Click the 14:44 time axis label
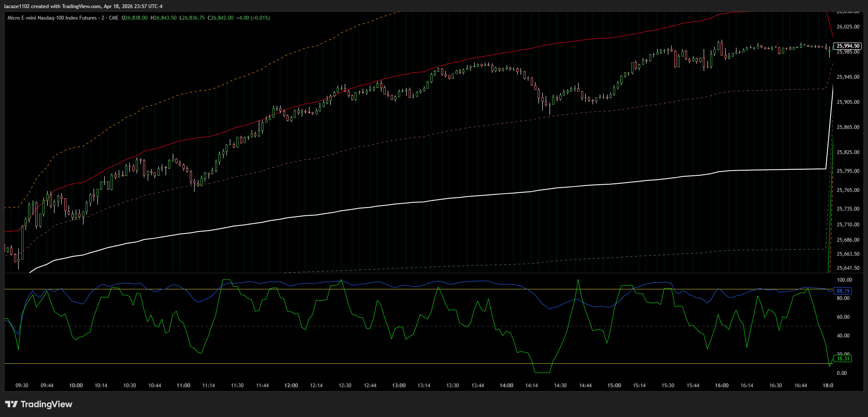This screenshot has height=417, width=868. pyautogui.click(x=585, y=386)
